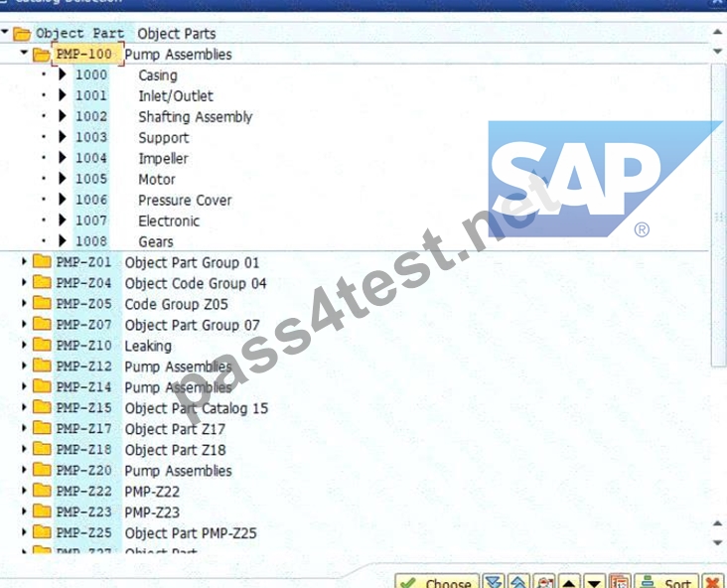Click the find icon in bottom toolbar
Image resolution: width=727 pixels, height=588 pixels.
(544, 581)
